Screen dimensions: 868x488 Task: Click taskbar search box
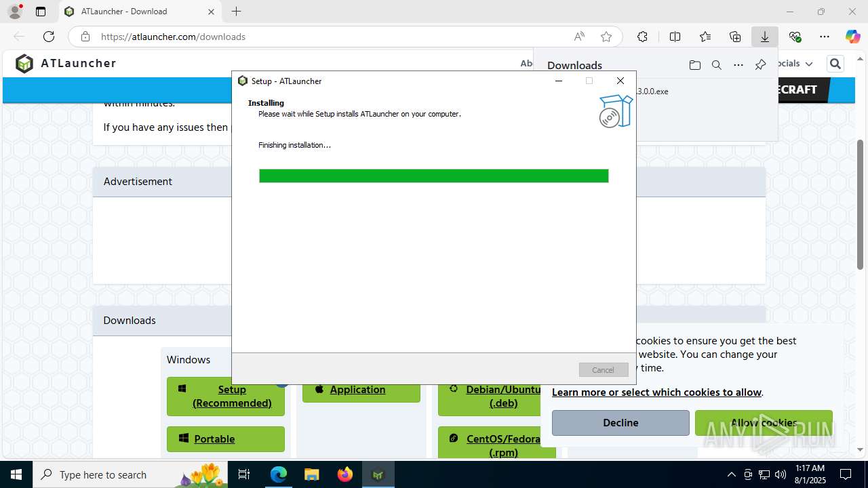point(131,474)
